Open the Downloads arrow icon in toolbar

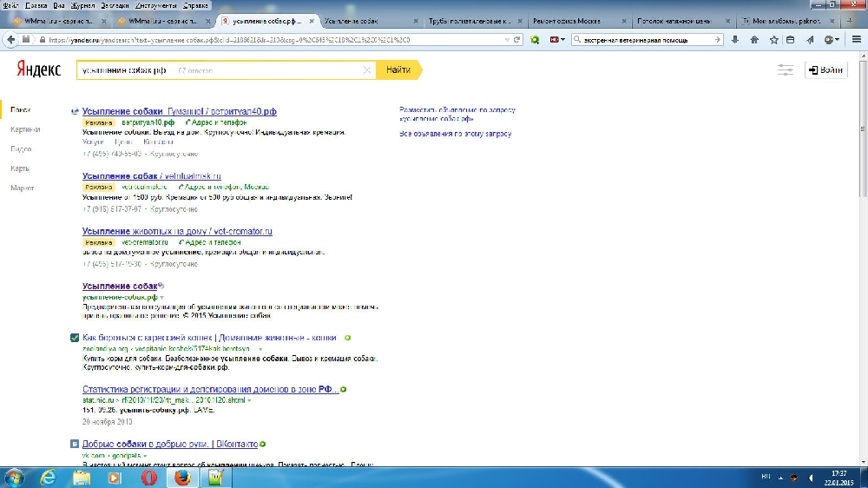pyautogui.click(x=735, y=40)
